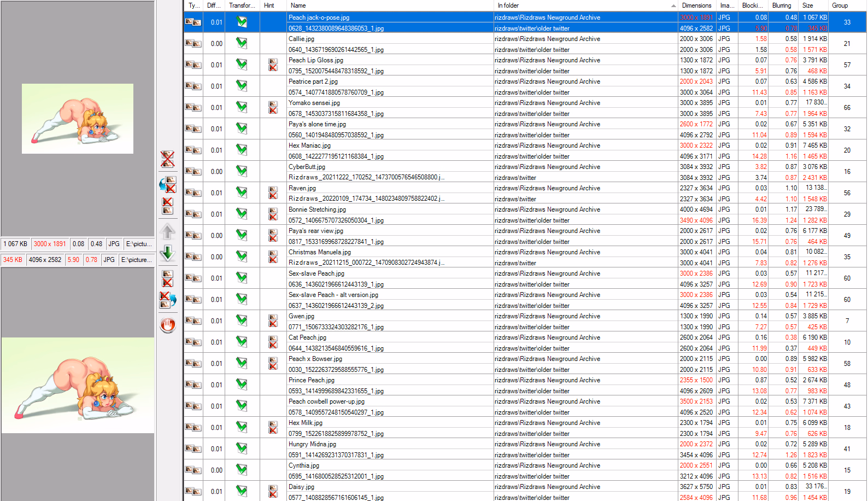Select the Hex Maniac.jpg result row
Screen dimensions: 868x501
coord(309,145)
